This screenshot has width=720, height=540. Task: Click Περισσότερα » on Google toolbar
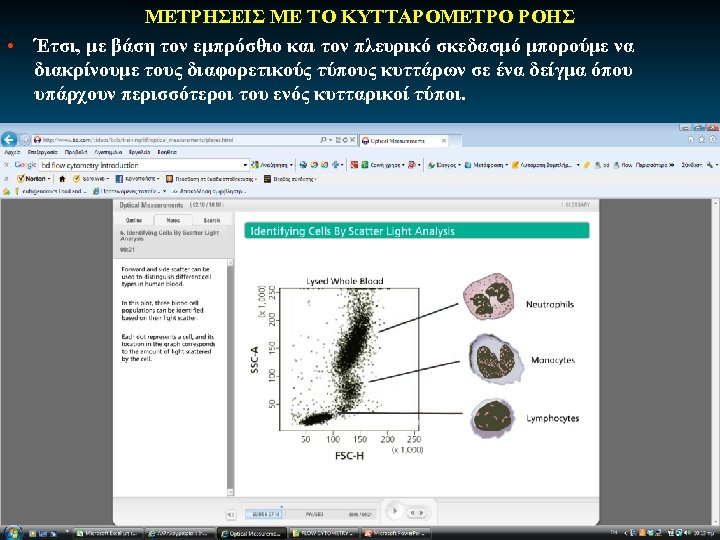[655, 165]
